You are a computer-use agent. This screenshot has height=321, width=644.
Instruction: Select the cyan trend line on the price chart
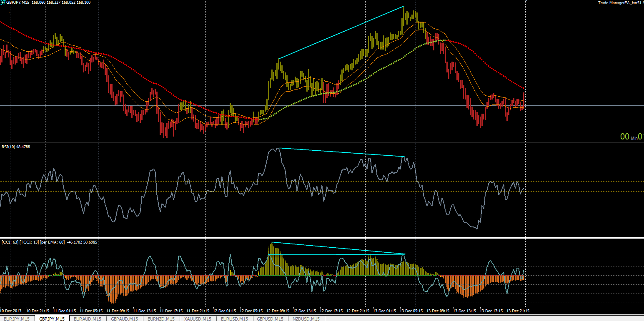pos(341,32)
